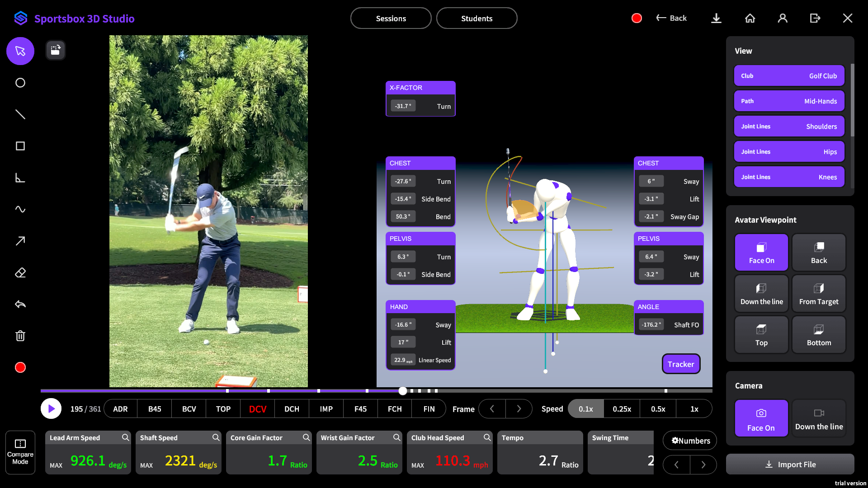Expand the Path Mid-Hands option
This screenshot has width=868, height=488.
tap(789, 101)
